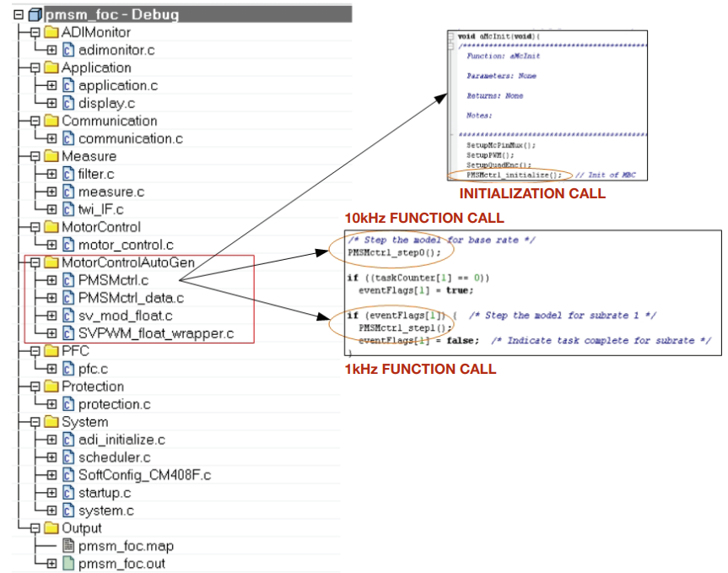The image size is (728, 573).
Task: Click the ADIMonitor folder icon
Action: [51, 33]
